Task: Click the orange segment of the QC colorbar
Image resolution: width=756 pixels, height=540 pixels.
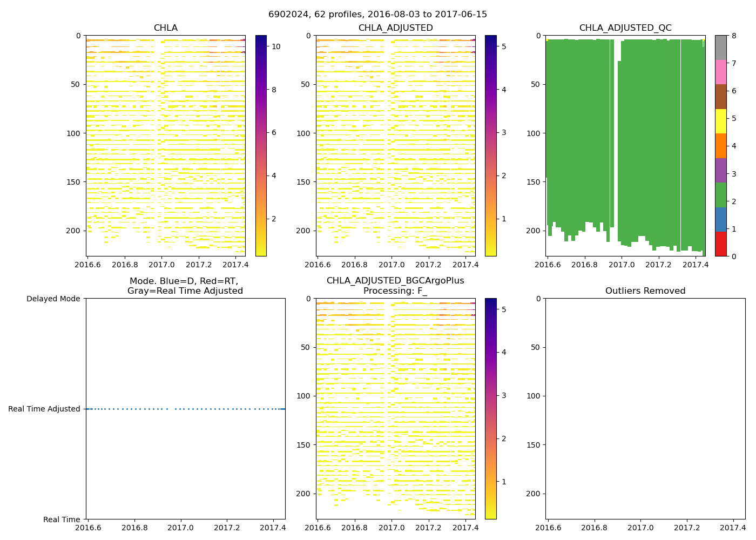Action: [x=720, y=146]
